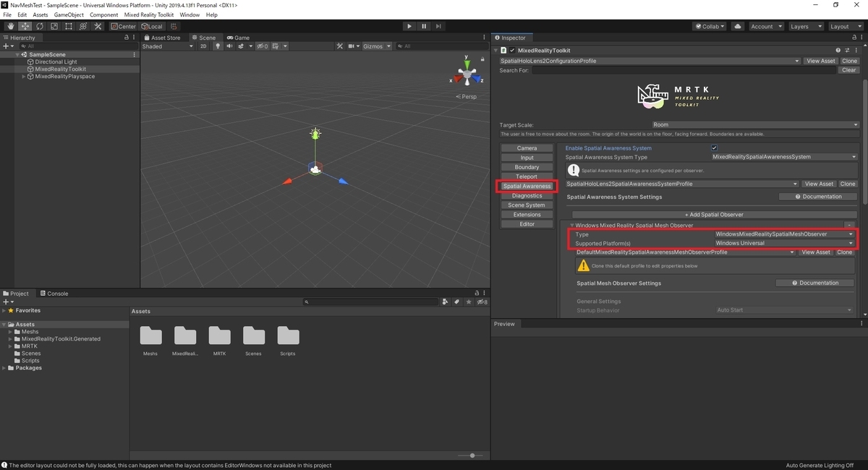
Task: Toggle Scene view lighting bulb icon
Action: (218, 46)
